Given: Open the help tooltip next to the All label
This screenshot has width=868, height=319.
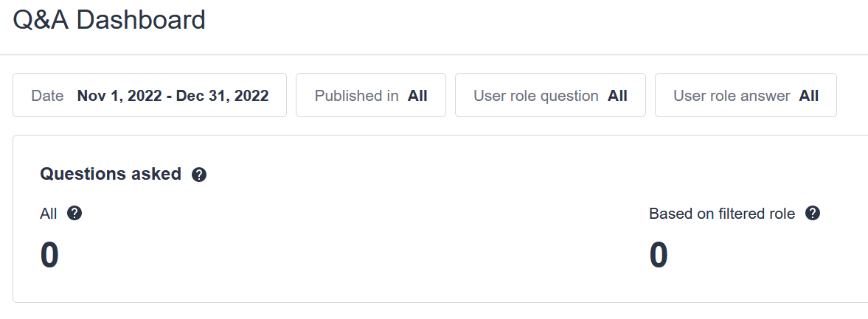Looking at the screenshot, I should pos(74,214).
